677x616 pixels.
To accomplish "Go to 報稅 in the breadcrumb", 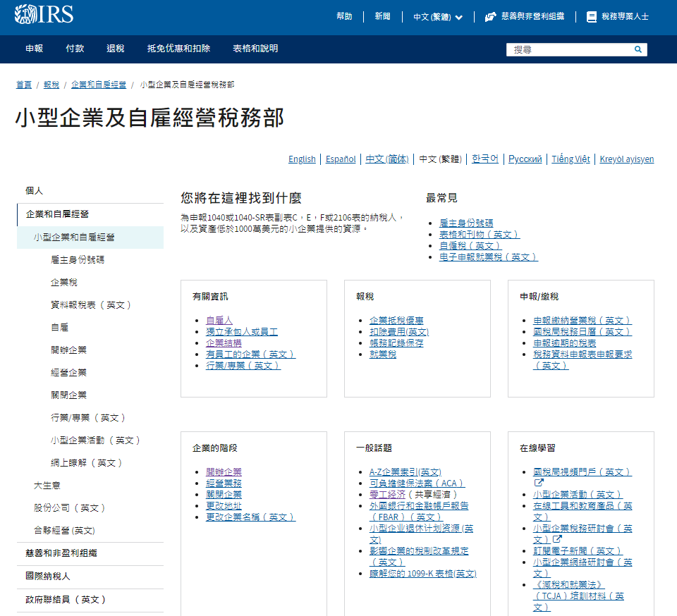I will [x=51, y=85].
